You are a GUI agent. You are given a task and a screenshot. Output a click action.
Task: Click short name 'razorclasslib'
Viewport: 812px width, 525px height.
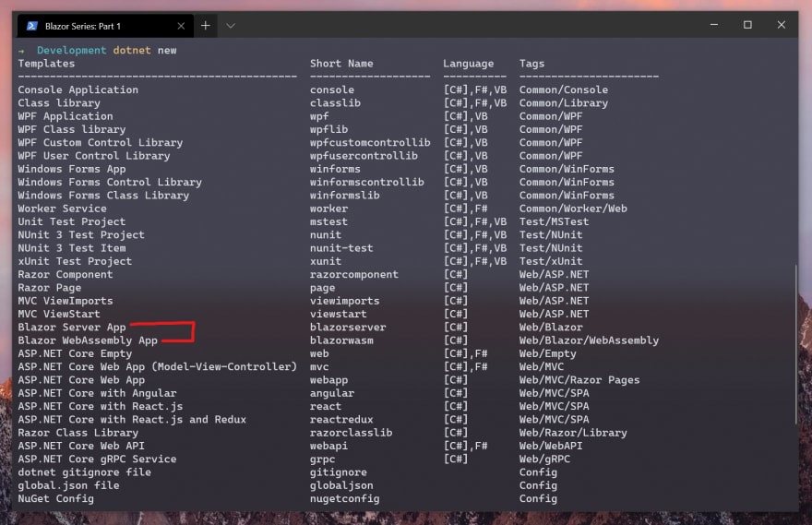point(352,433)
